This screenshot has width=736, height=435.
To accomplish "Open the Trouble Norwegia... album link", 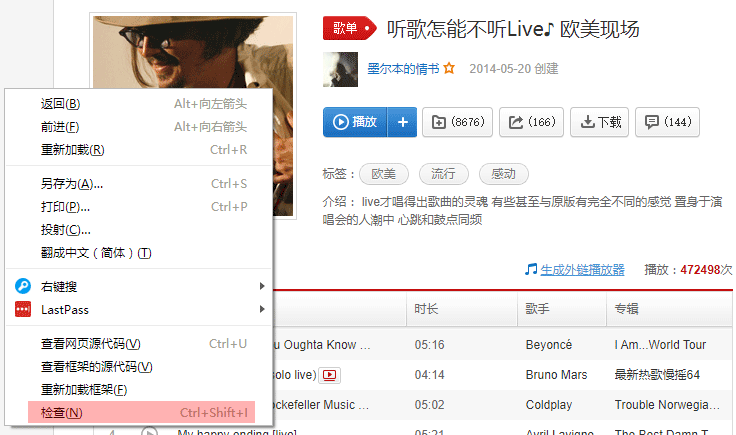I will pyautogui.click(x=667, y=405).
